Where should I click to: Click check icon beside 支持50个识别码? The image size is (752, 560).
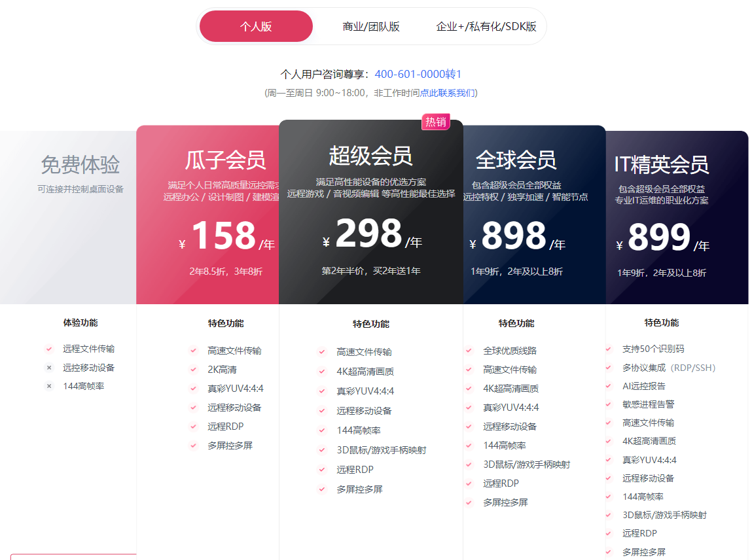point(608,349)
